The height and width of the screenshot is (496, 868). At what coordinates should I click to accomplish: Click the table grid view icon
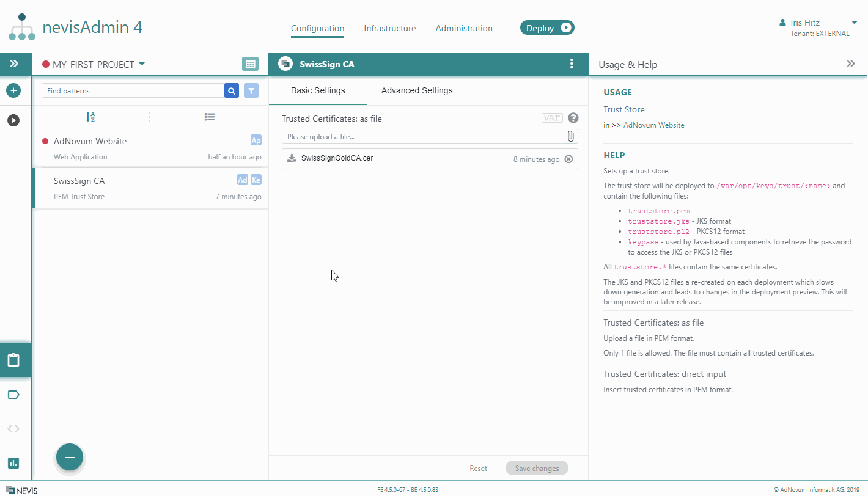click(x=250, y=64)
